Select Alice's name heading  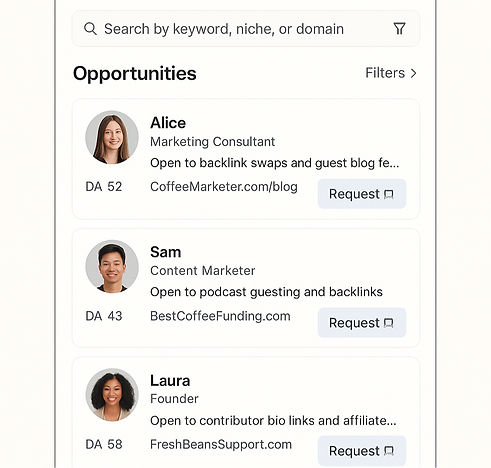[x=168, y=123]
